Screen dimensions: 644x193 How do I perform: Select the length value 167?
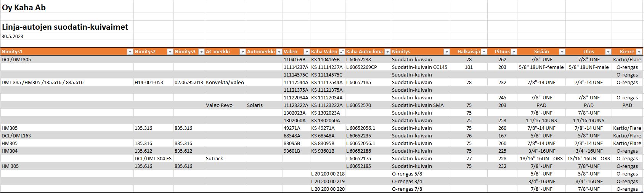point(502,136)
